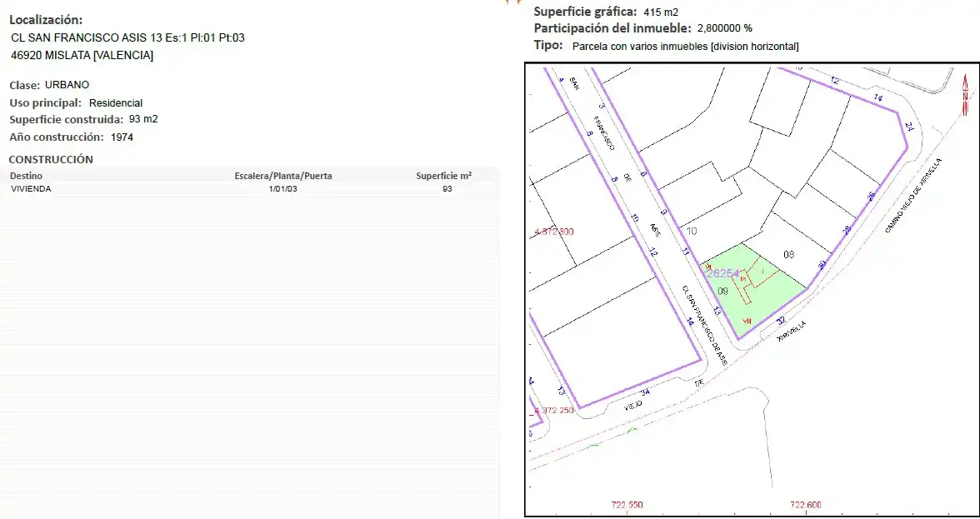This screenshot has width=980, height=519.
Task: Click the 2,800000 % participation value
Action: (725, 28)
